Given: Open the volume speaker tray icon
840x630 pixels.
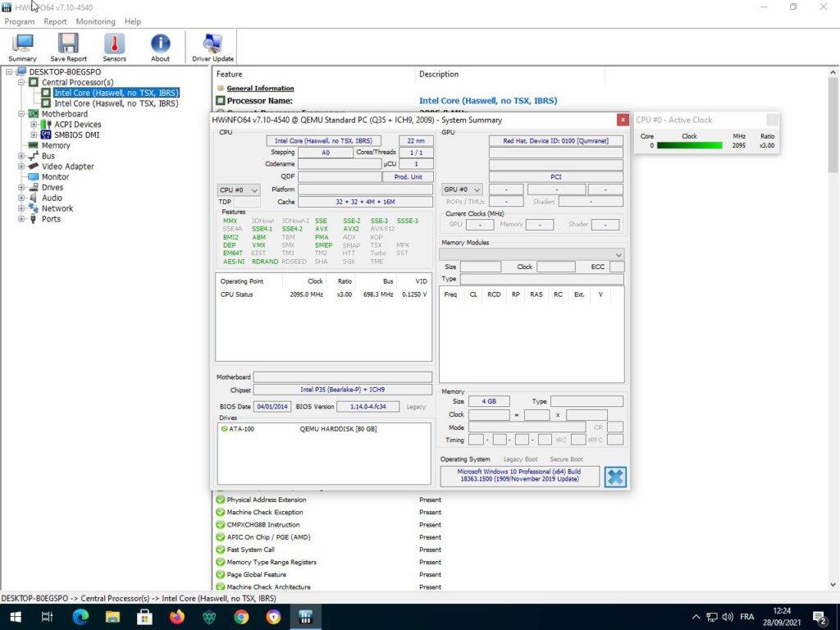Looking at the screenshot, I should 727,617.
